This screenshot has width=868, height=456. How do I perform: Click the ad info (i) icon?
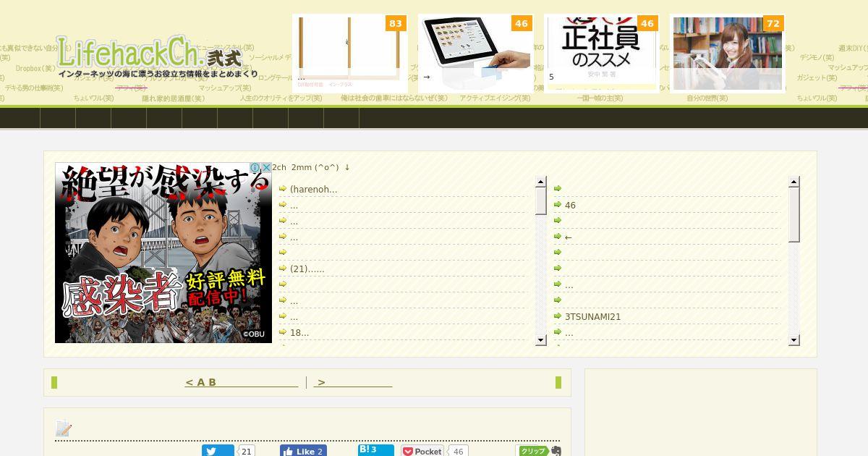pyautogui.click(x=255, y=168)
